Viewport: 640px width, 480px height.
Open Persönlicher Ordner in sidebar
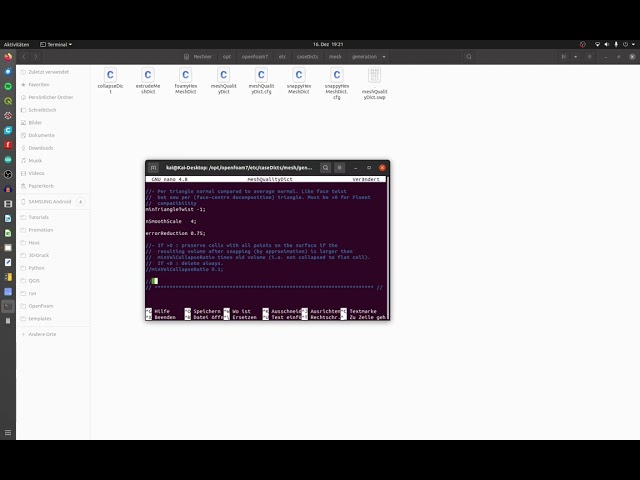[x=53, y=97]
